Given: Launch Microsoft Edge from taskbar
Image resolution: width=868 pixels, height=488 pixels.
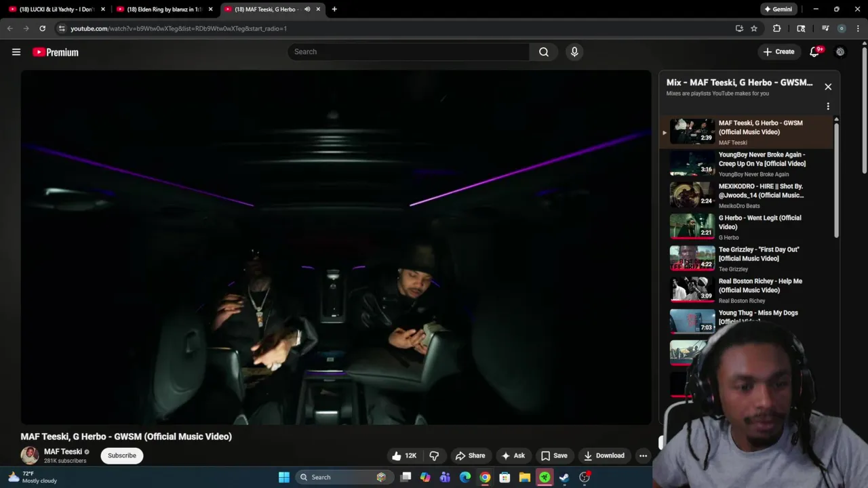Looking at the screenshot, I should pos(465,477).
